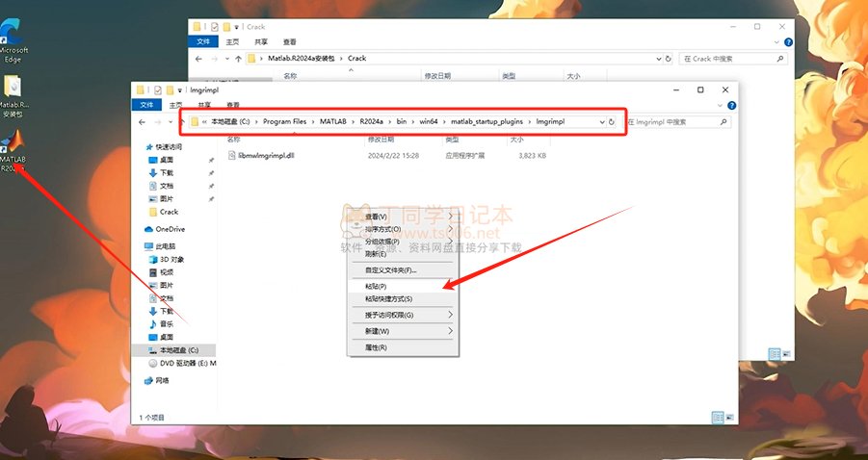Click the help question mark icon
The image size is (868, 460).
(734, 105)
